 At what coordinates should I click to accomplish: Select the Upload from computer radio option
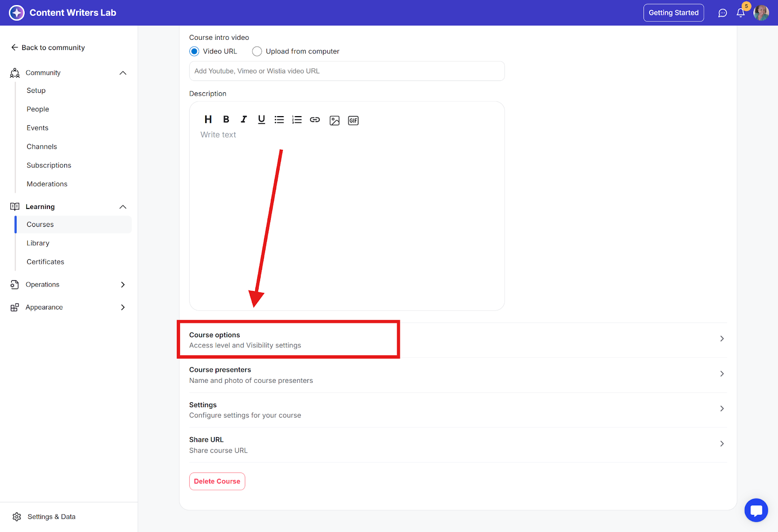pos(257,51)
